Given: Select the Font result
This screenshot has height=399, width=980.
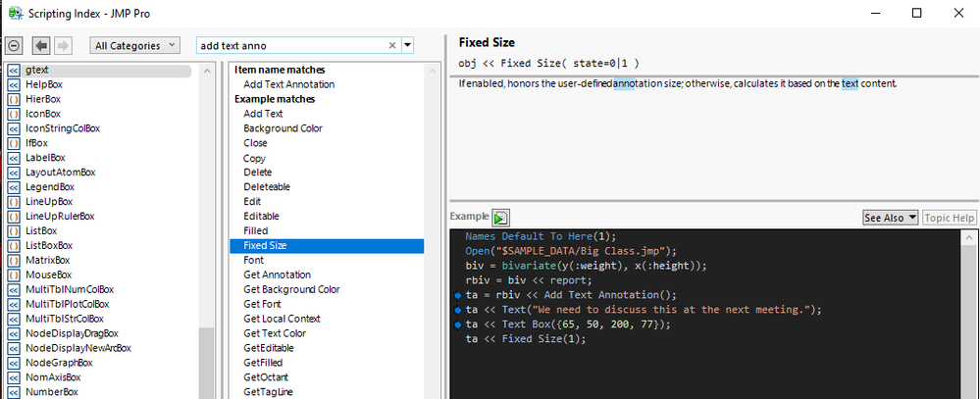Looking at the screenshot, I should click(x=254, y=260).
